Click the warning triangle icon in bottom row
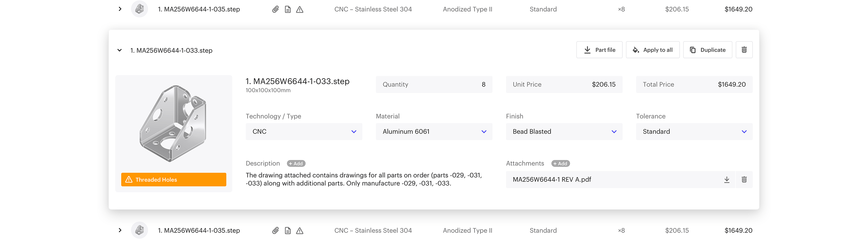 tap(299, 231)
